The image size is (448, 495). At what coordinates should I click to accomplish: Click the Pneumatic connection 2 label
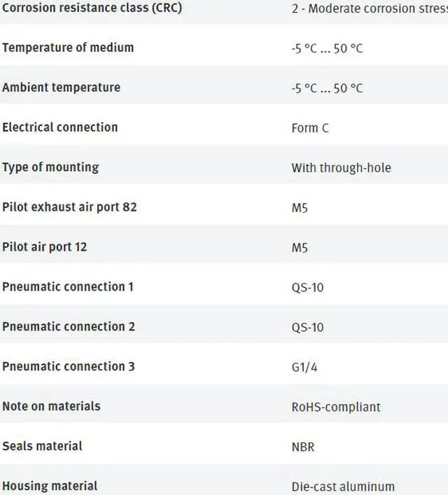point(69,327)
